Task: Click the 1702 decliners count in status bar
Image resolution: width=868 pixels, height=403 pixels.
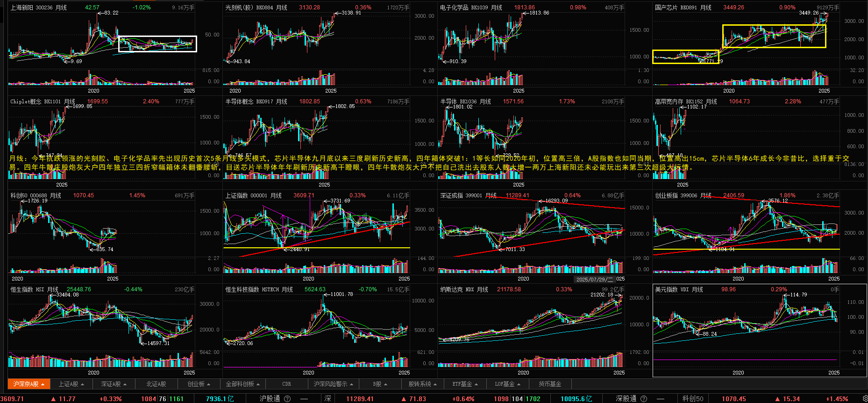Action: tap(533, 399)
